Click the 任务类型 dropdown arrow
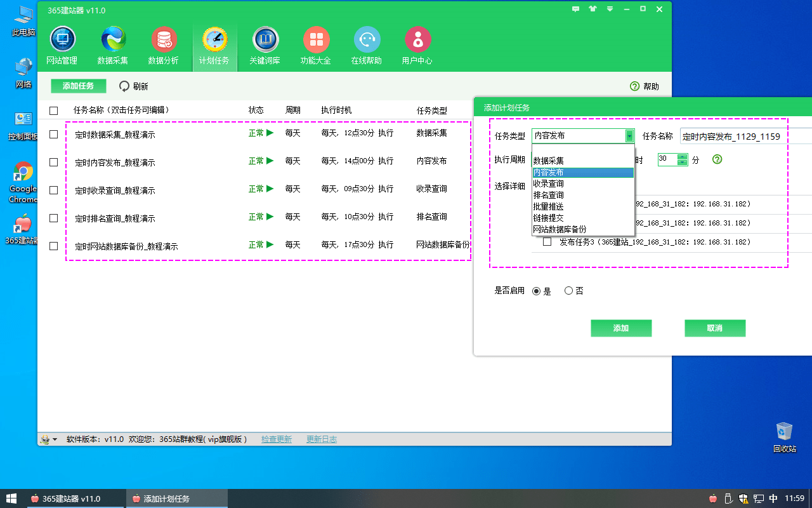 [x=629, y=135]
